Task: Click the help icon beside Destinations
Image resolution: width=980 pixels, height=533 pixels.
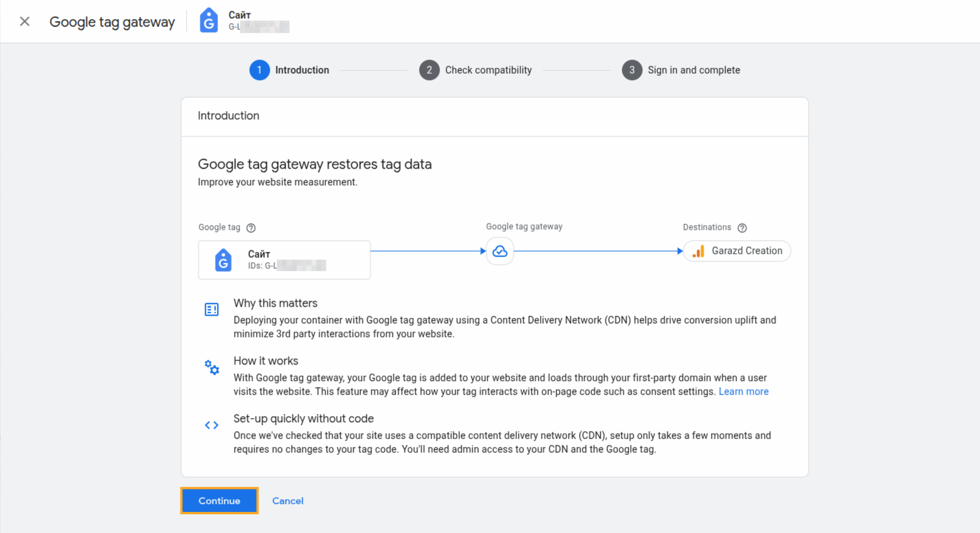Action: click(742, 228)
